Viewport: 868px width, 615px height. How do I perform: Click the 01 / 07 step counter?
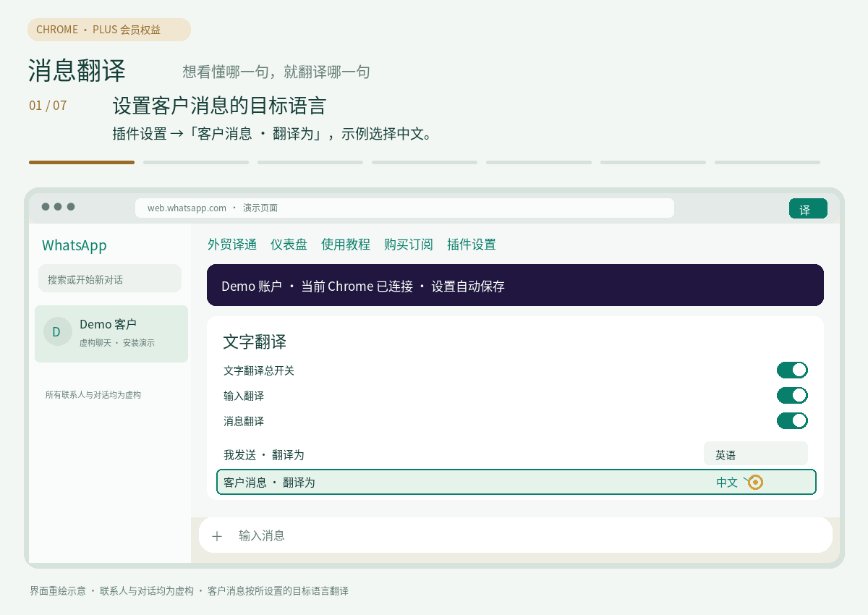coord(48,106)
